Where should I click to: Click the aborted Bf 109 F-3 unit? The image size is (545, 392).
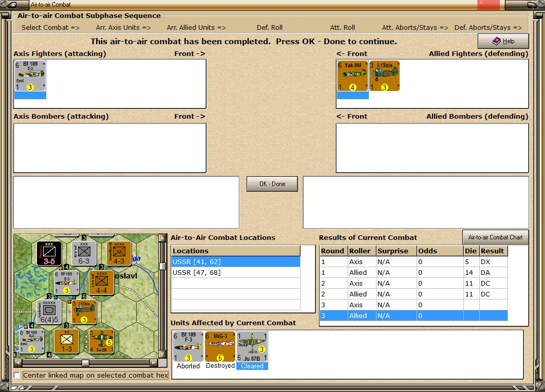(188, 346)
